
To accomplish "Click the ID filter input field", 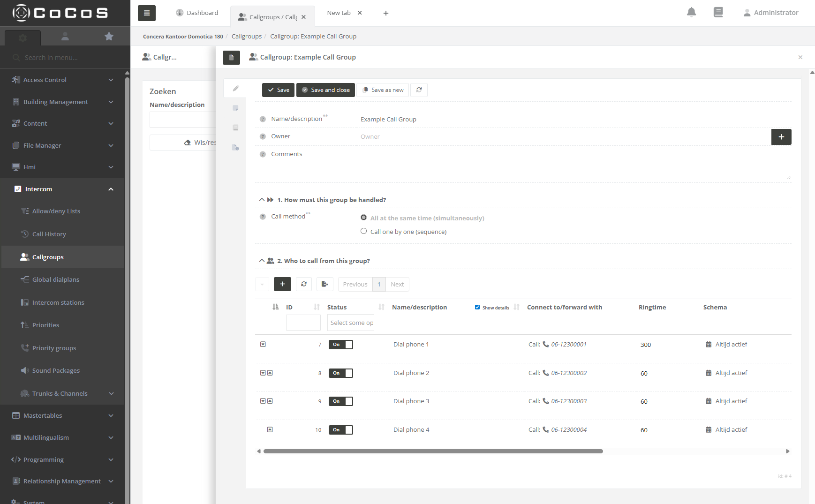I will (303, 323).
